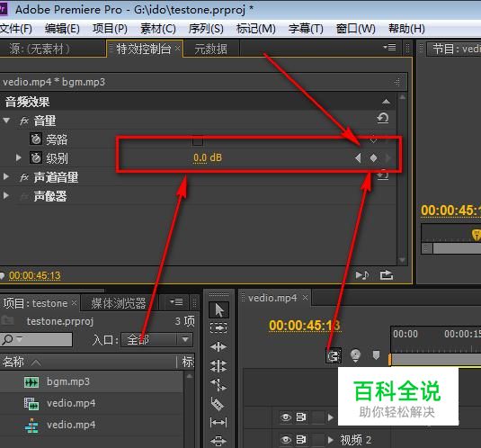481x448 pixels.
Task: Click the play audio only button
Action: [362, 275]
